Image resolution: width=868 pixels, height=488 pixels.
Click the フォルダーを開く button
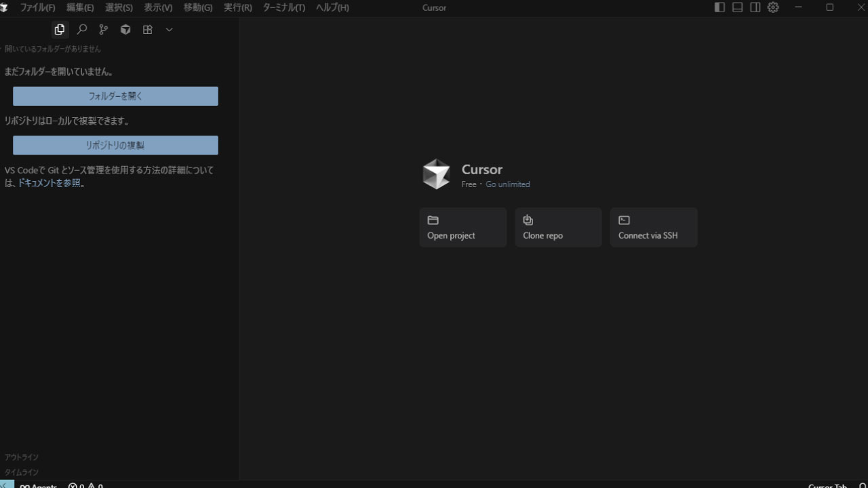115,96
